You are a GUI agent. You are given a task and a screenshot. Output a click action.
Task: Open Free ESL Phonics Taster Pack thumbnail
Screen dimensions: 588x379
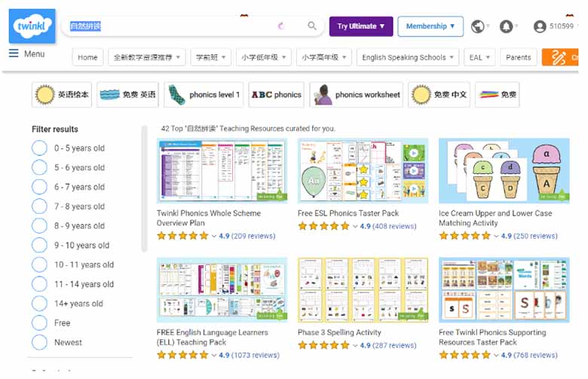point(363,170)
